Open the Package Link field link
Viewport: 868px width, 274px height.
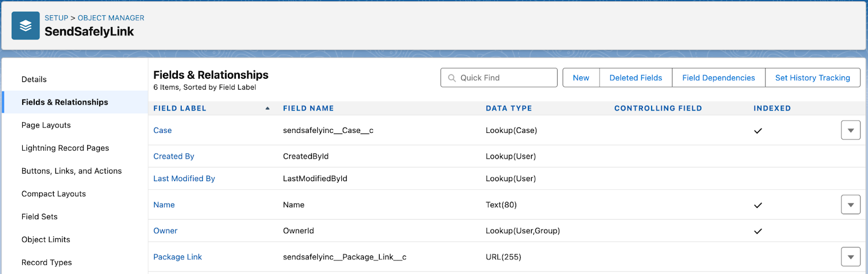tap(177, 257)
